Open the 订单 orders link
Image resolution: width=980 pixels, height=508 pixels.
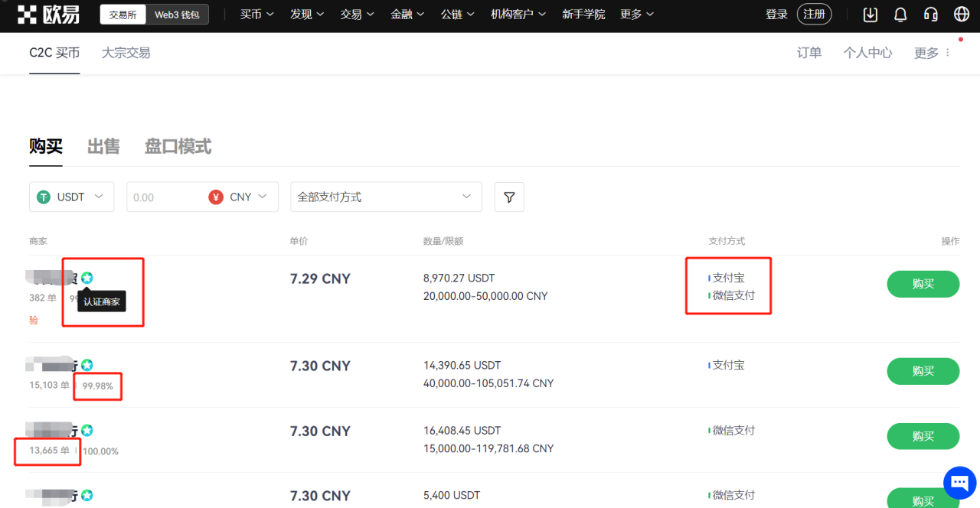click(809, 53)
